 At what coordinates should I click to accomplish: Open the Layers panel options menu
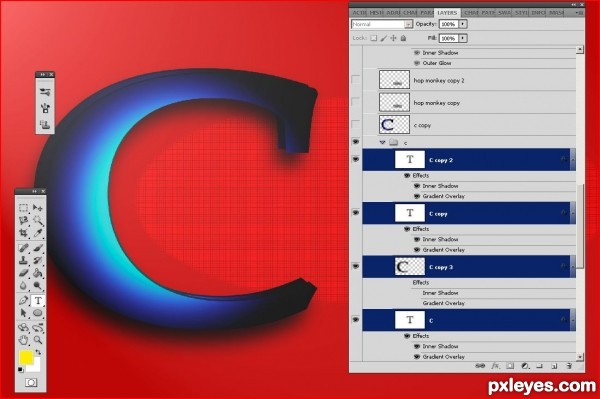(579, 13)
